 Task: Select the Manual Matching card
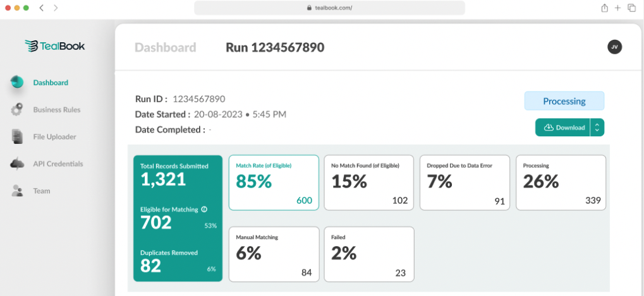coord(274,254)
